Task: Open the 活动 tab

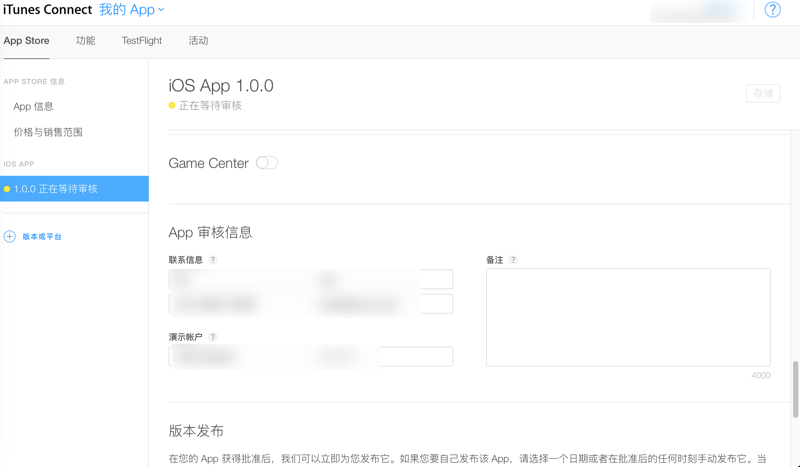Action: pyautogui.click(x=198, y=41)
